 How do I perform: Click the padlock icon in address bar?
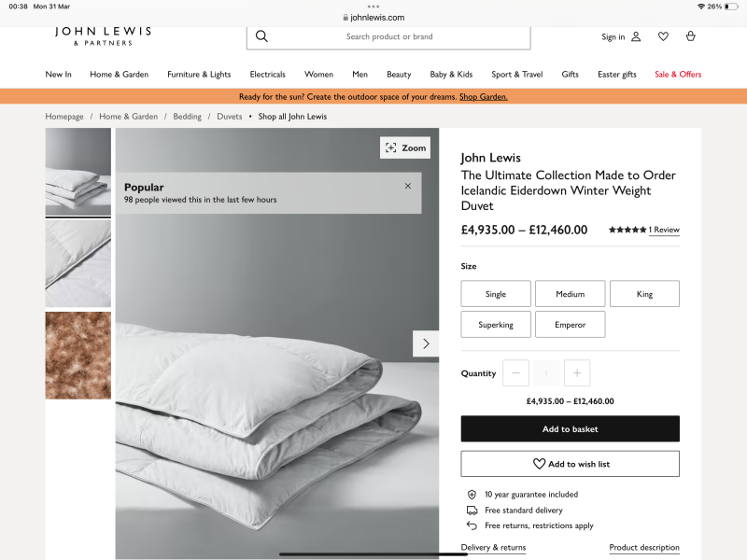point(345,18)
